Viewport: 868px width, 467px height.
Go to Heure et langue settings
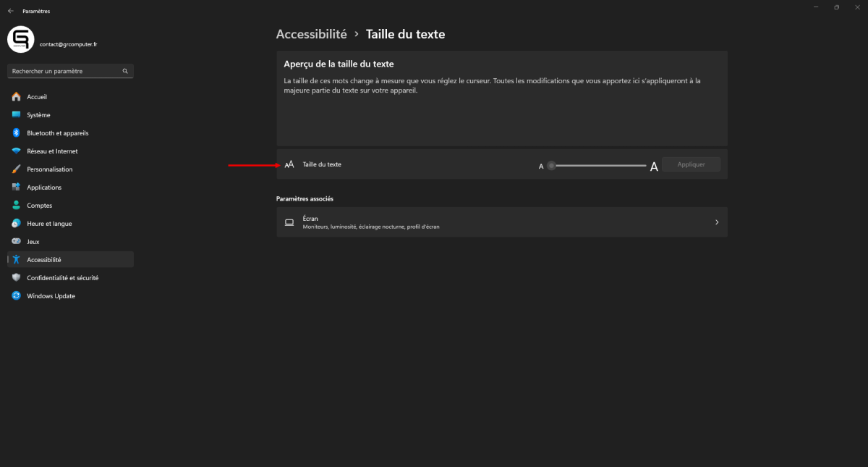(x=70, y=224)
